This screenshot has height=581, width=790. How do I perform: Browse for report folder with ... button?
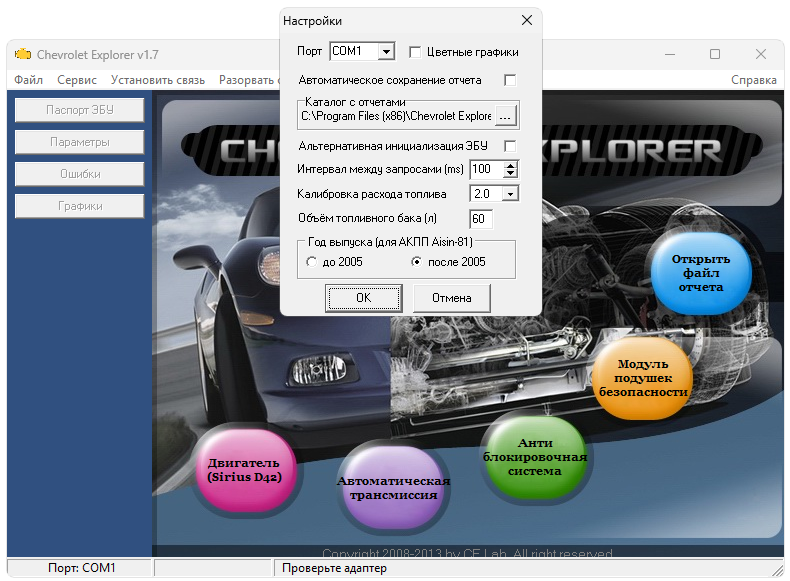[505, 117]
